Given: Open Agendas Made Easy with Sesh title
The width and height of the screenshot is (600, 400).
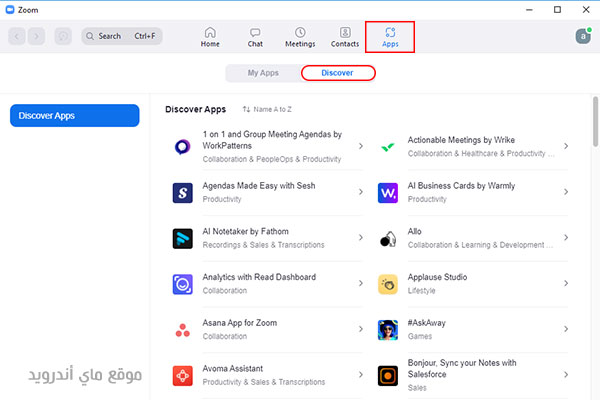Looking at the screenshot, I should click(259, 186).
